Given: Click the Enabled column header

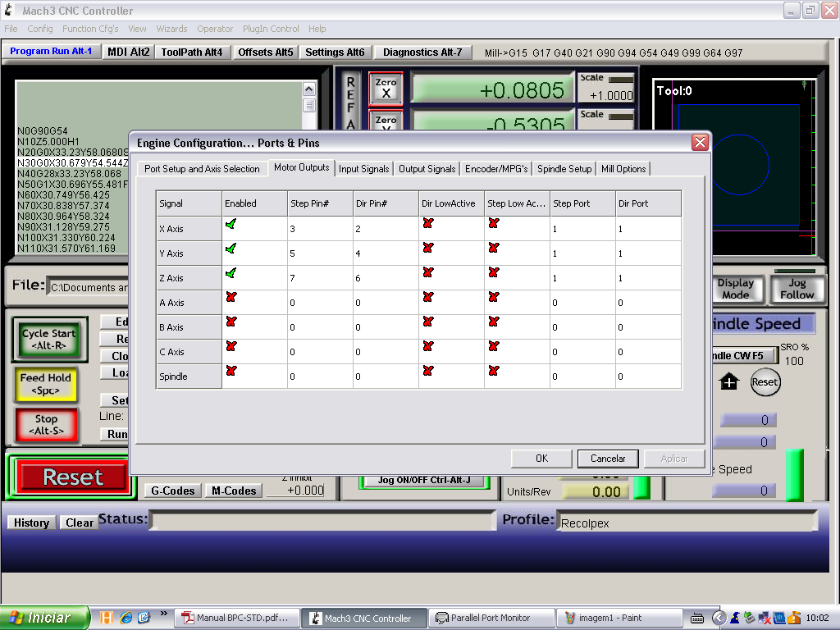Looking at the screenshot, I should coord(254,203).
